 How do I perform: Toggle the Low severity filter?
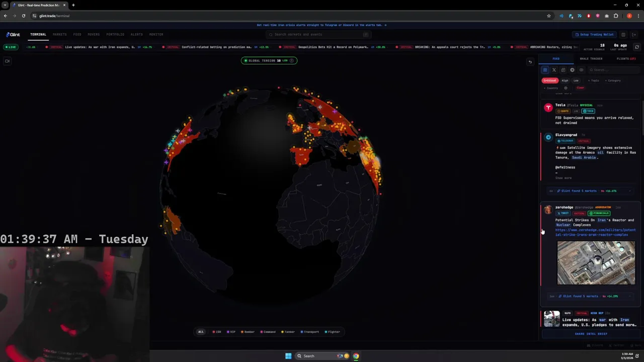click(x=576, y=80)
